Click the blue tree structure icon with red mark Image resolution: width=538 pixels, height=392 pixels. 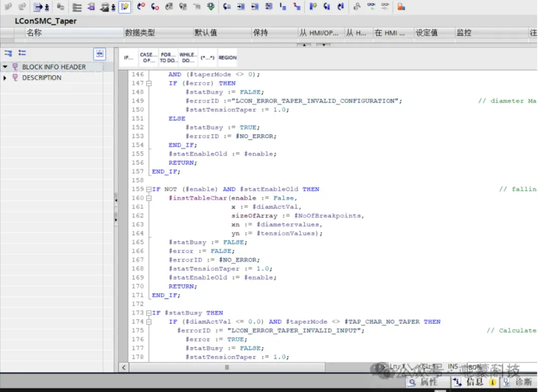pos(297,6)
